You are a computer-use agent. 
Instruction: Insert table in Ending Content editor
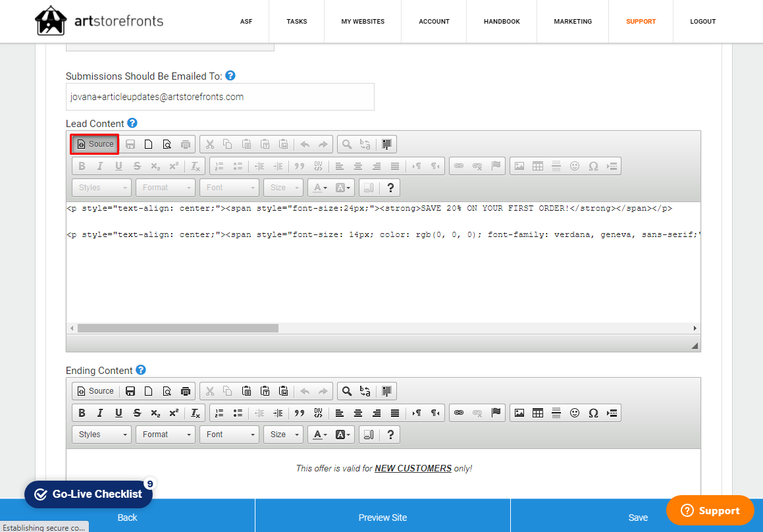click(x=538, y=413)
